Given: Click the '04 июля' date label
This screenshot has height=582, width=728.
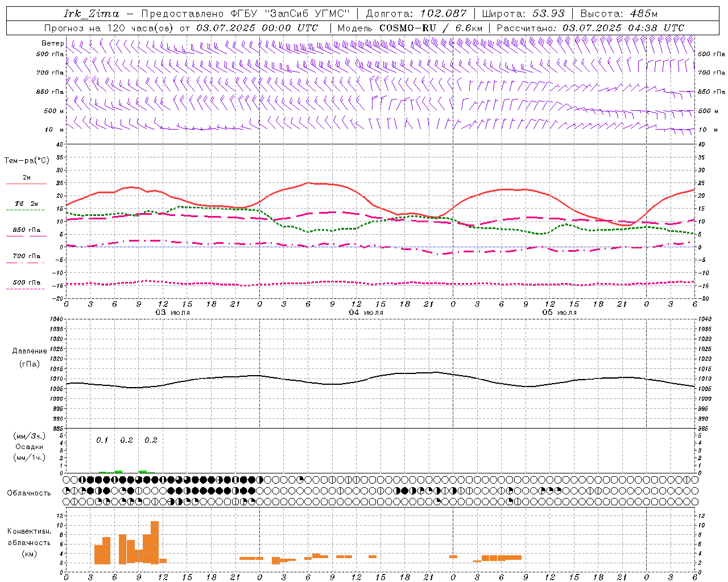Looking at the screenshot, I should point(366,313).
